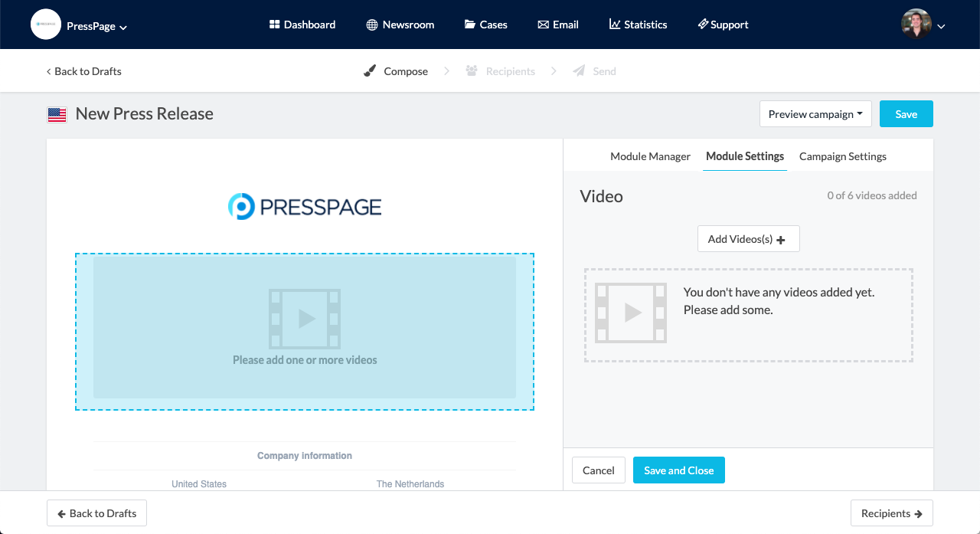Click the Cases folder icon
This screenshot has width=980, height=534.
[470, 25]
